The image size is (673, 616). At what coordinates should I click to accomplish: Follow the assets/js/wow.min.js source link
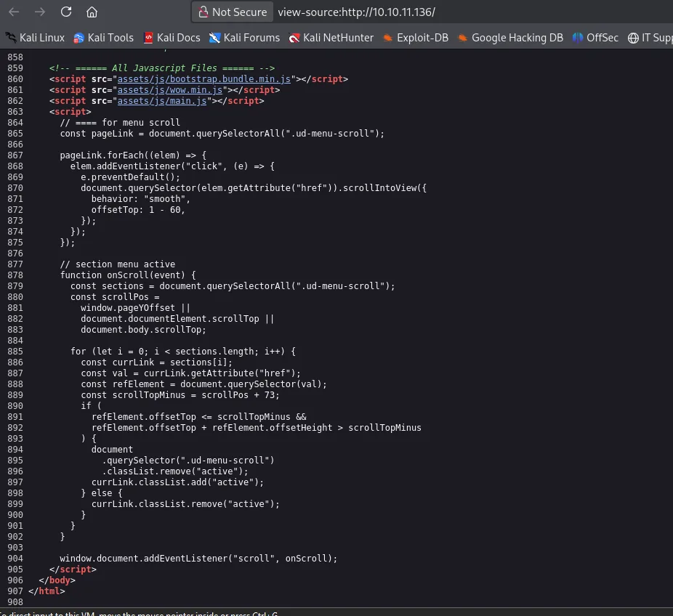coord(170,89)
